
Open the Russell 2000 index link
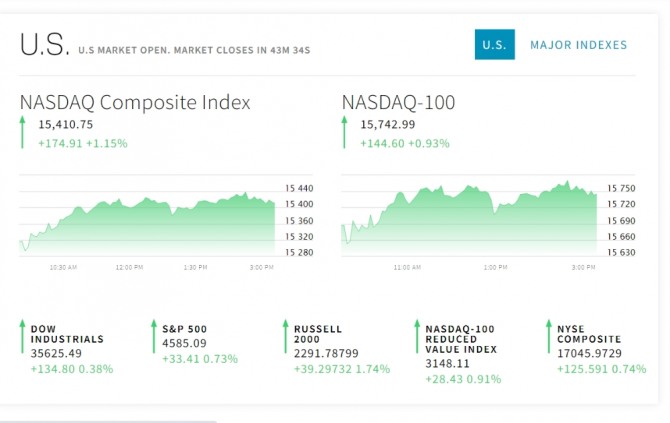318,334
